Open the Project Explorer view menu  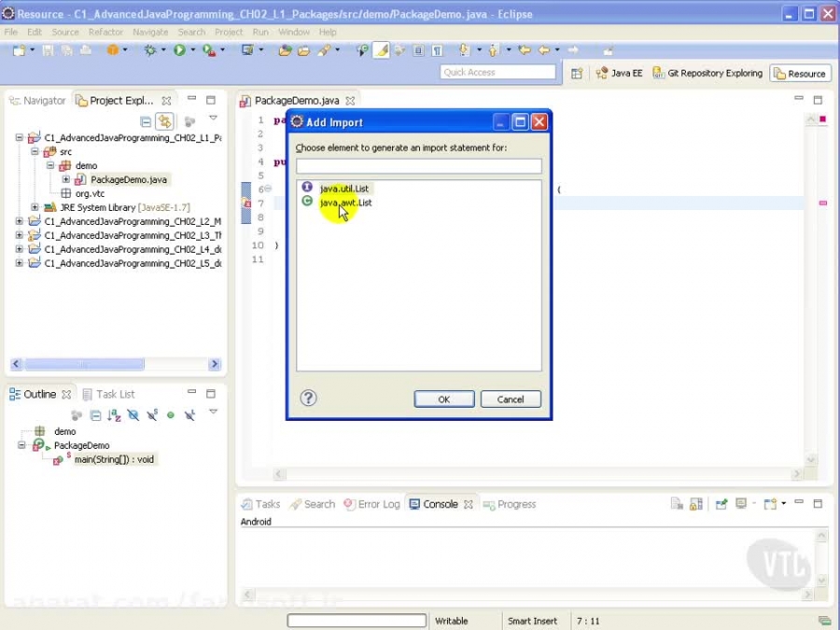tap(214, 119)
